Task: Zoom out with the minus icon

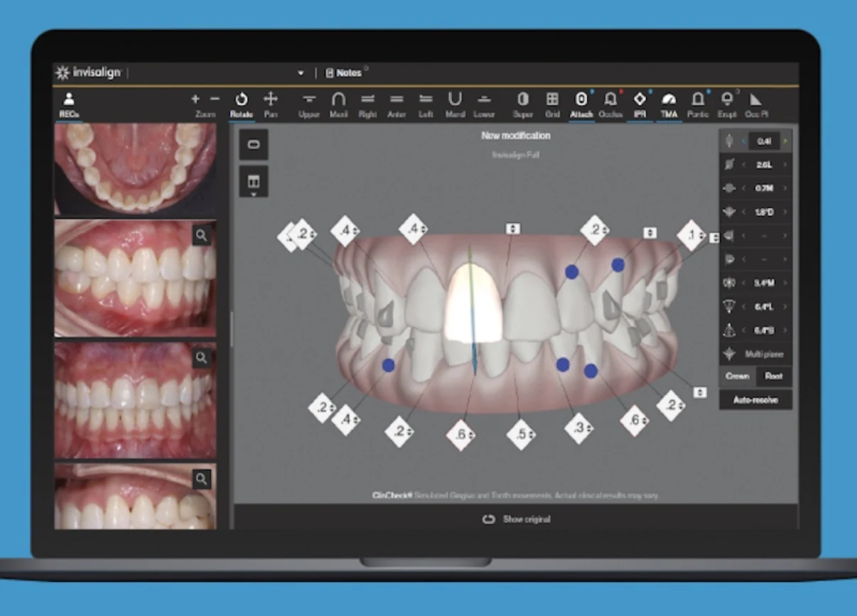Action: [x=215, y=99]
